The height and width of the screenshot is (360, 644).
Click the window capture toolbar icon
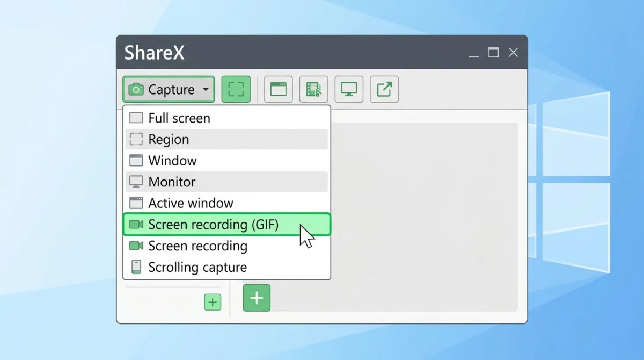click(x=279, y=89)
